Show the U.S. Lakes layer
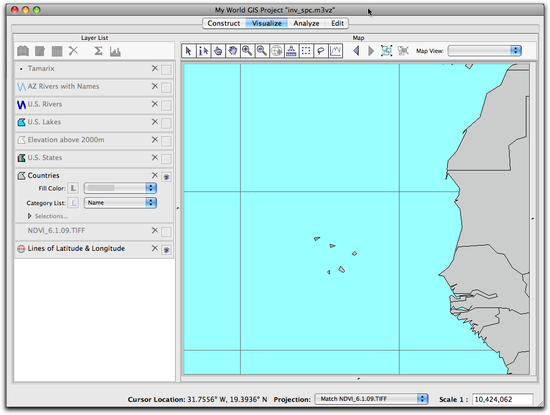The height and width of the screenshot is (415, 550). click(166, 123)
